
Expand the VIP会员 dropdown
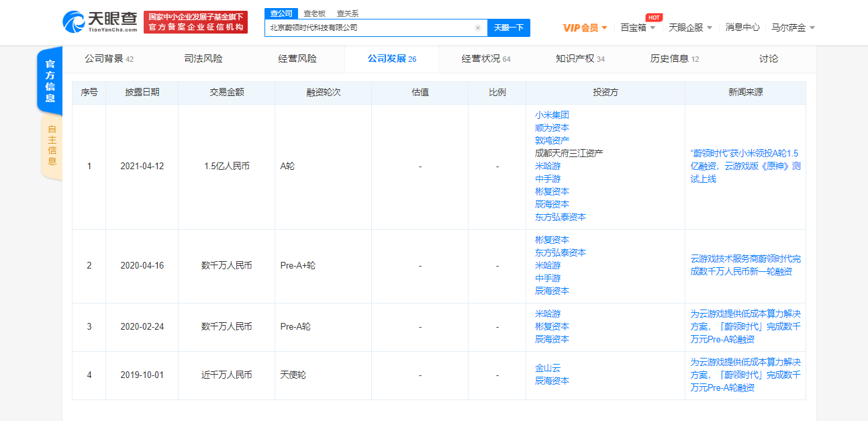(585, 28)
